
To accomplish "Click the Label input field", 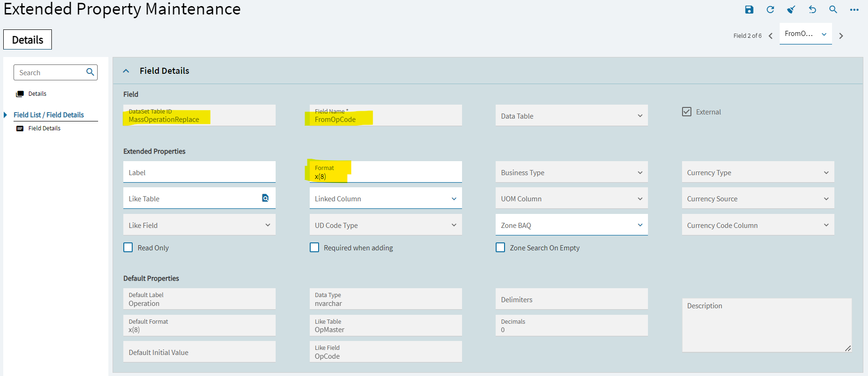I will (199, 172).
